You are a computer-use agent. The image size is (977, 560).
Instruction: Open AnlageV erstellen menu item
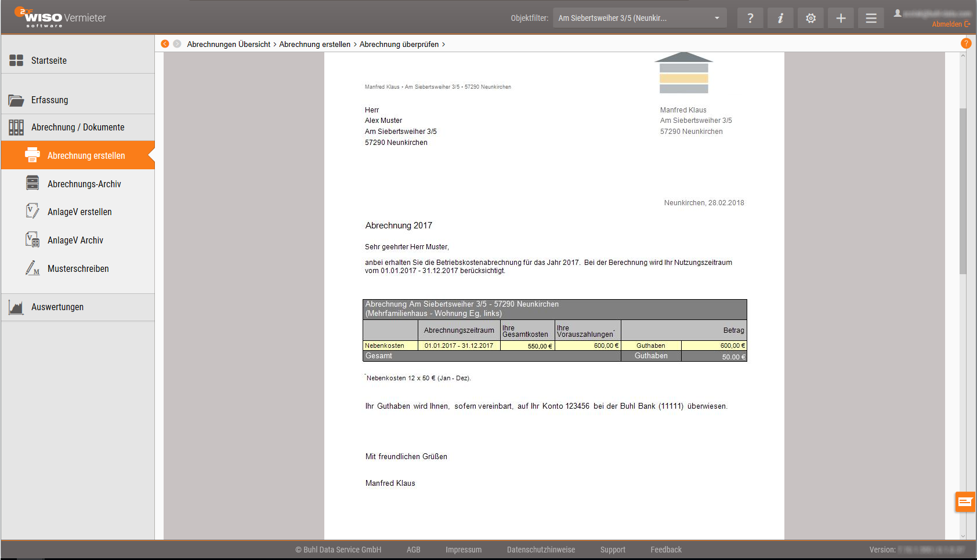pos(79,212)
